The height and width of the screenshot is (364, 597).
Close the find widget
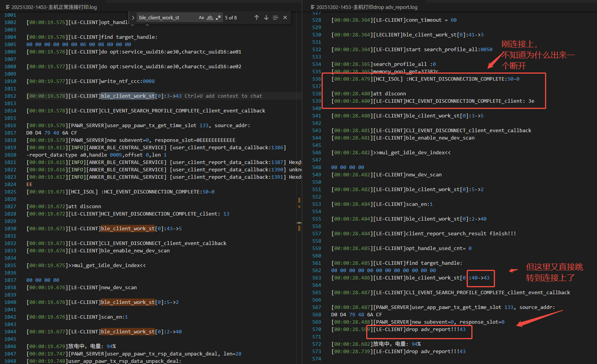(x=285, y=17)
